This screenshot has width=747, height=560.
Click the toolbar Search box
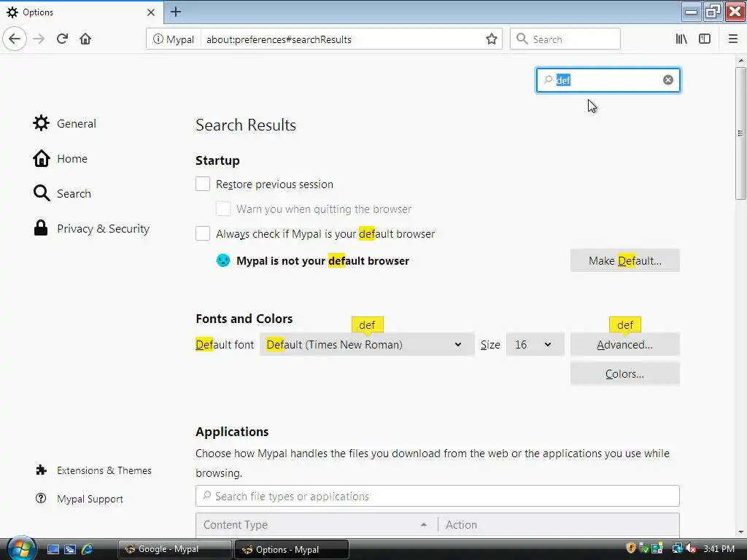coord(565,39)
